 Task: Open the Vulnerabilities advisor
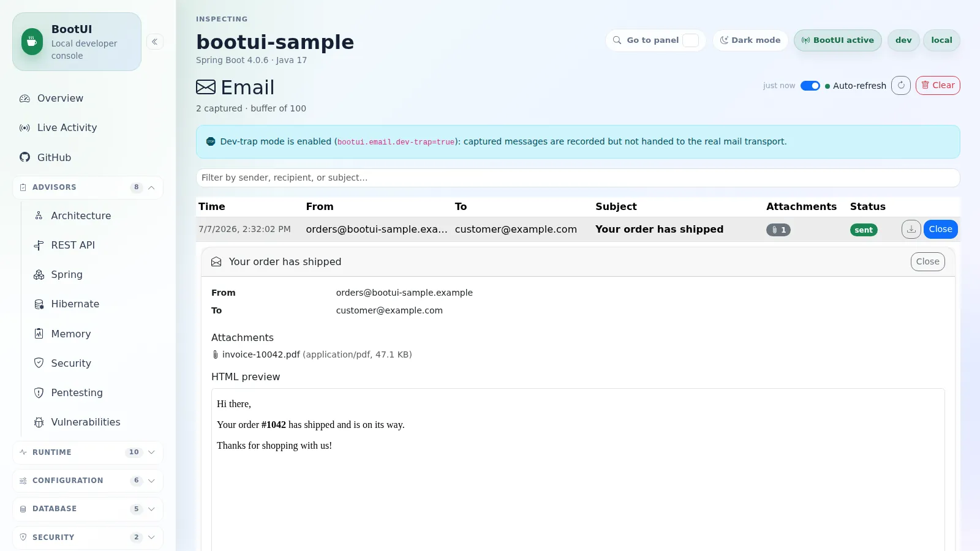tap(95, 422)
